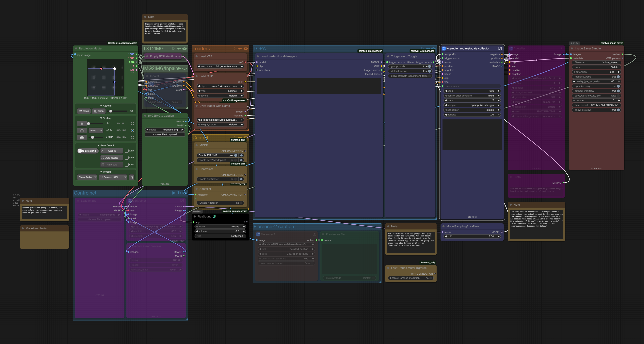Collapse the Auto-Detect section

tap(106, 146)
